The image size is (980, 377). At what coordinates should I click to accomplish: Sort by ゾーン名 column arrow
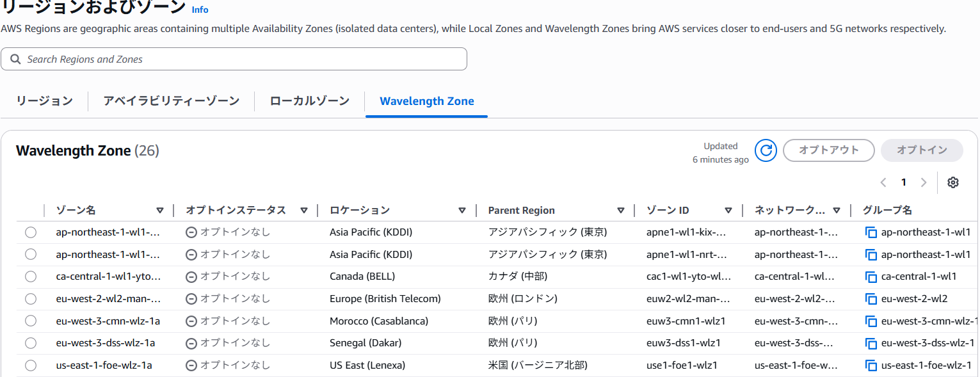160,211
